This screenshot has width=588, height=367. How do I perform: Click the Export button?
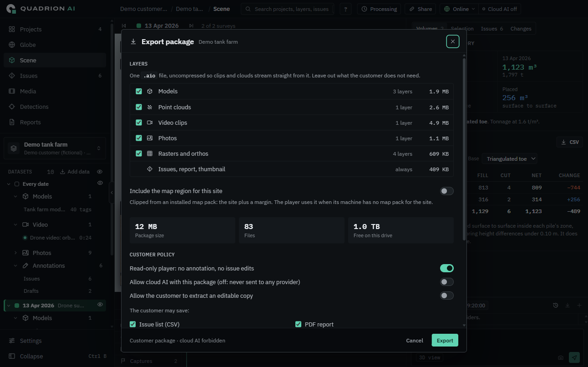pyautogui.click(x=445, y=341)
